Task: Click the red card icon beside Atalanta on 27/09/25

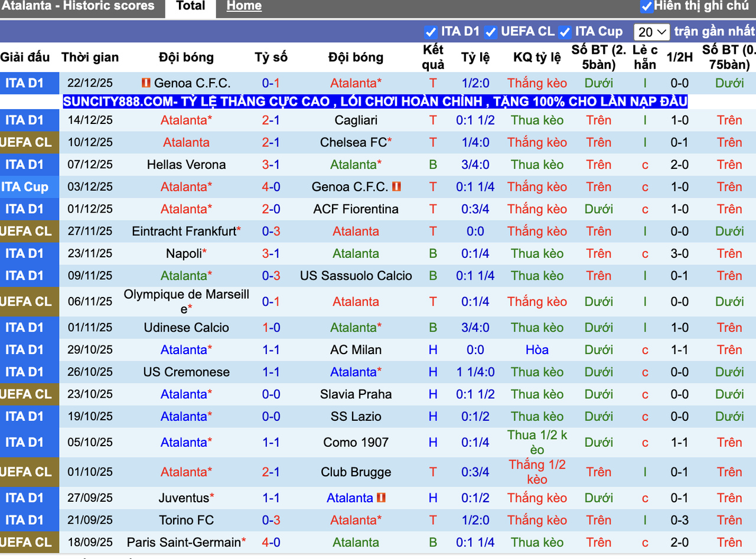Action: pyautogui.click(x=381, y=498)
